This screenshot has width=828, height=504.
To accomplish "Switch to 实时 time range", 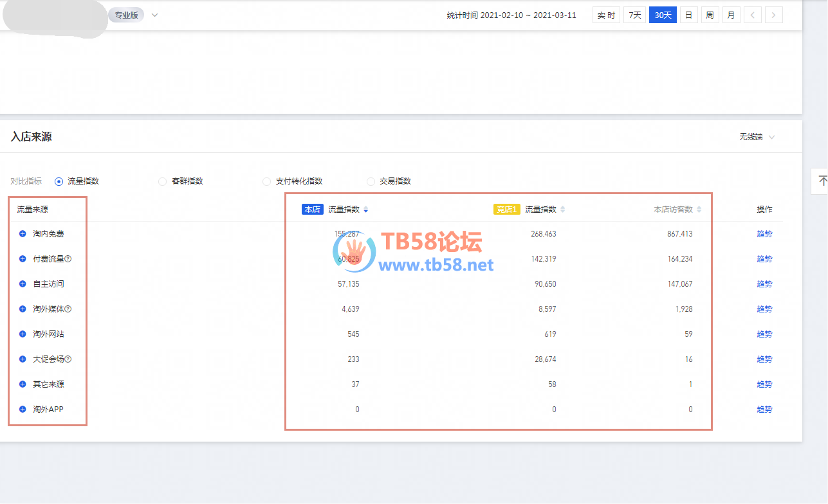I will click(x=606, y=15).
